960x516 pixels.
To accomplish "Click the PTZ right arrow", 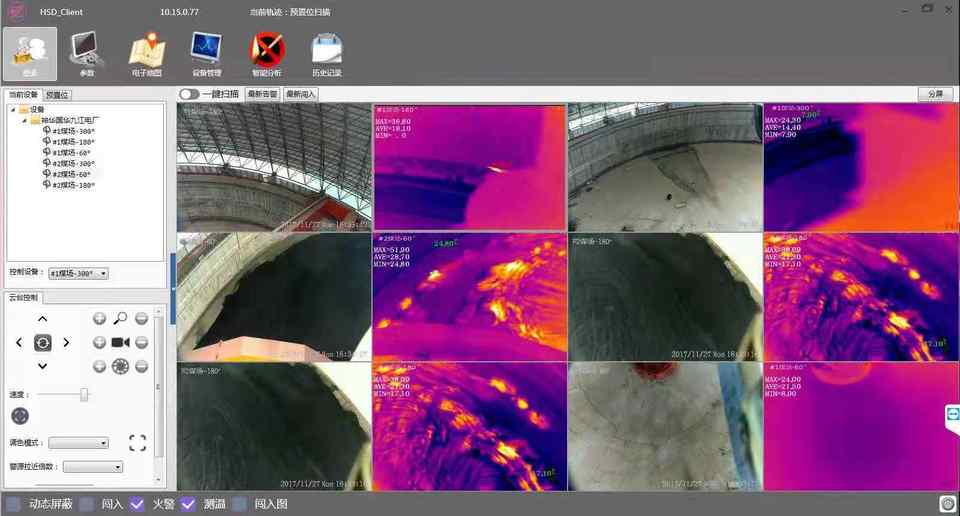I will pyautogui.click(x=67, y=343).
